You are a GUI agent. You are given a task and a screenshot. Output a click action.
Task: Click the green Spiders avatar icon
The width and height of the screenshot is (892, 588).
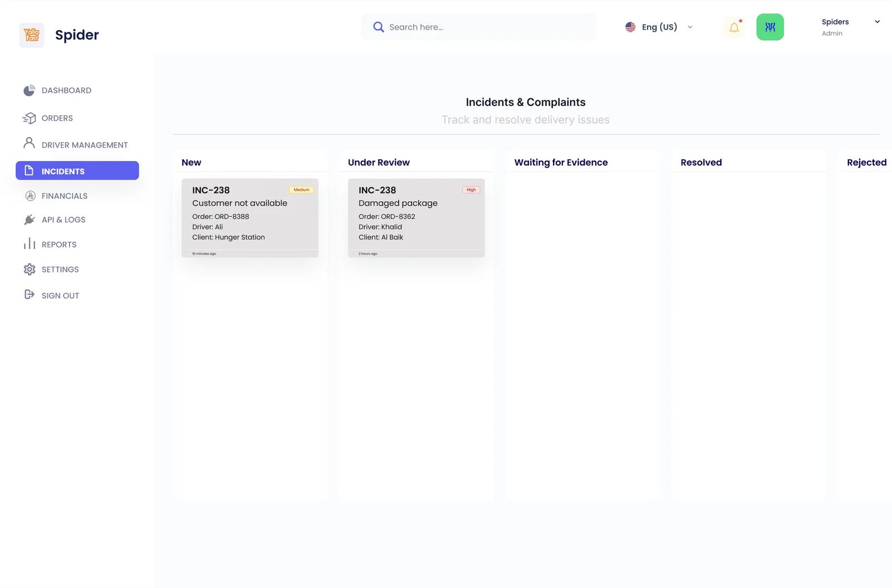[770, 27]
